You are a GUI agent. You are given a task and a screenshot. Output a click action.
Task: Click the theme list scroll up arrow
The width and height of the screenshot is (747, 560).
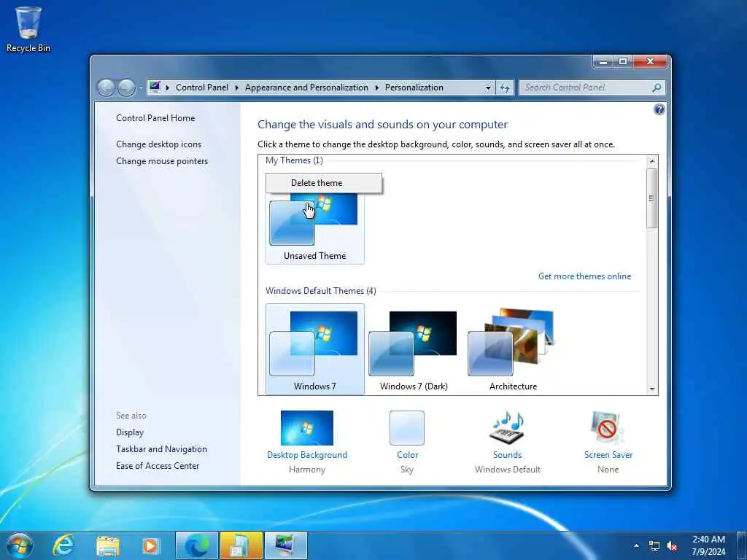tap(651, 161)
